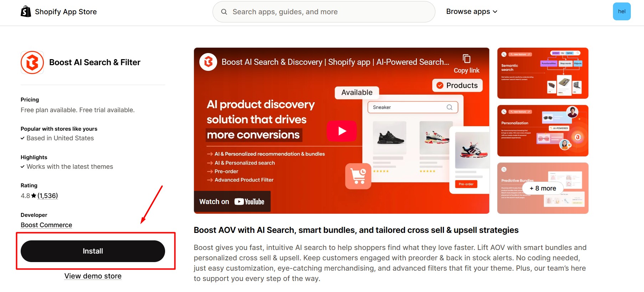Type in the search apps field
Image resolution: width=644 pixels, height=292 pixels.
pyautogui.click(x=328, y=12)
